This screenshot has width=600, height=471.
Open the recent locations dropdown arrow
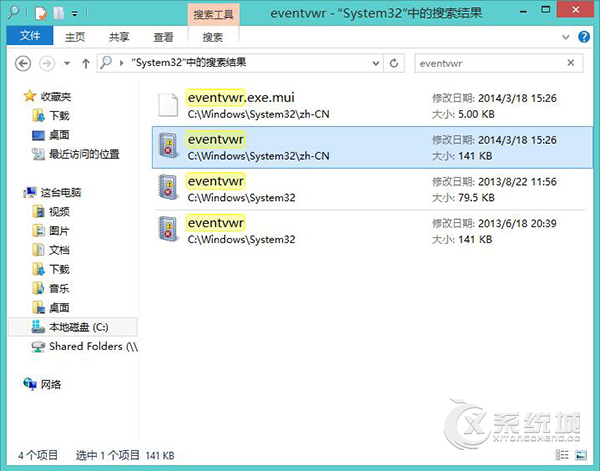click(67, 64)
